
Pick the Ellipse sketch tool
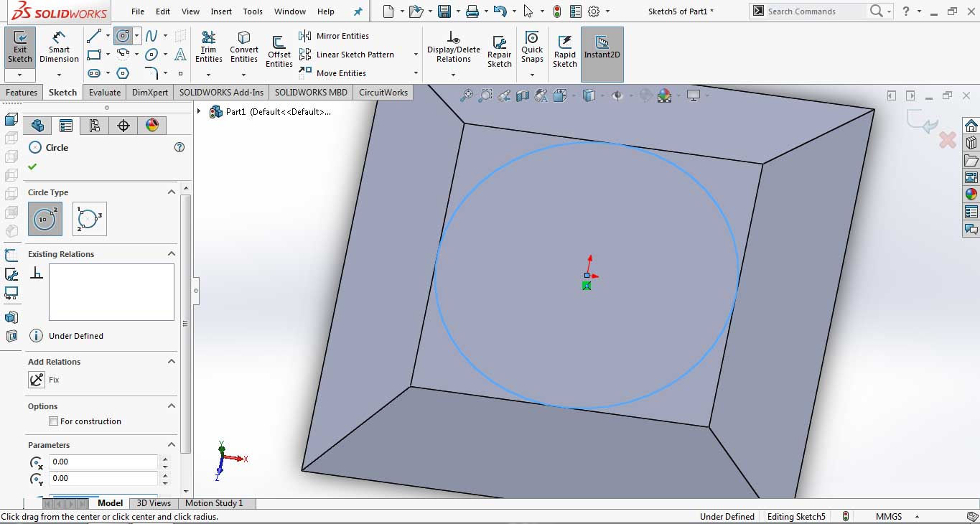click(151, 55)
